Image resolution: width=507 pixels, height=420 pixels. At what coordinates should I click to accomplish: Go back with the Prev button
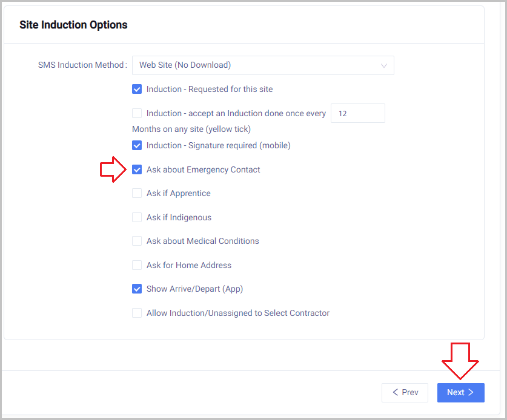tap(405, 392)
